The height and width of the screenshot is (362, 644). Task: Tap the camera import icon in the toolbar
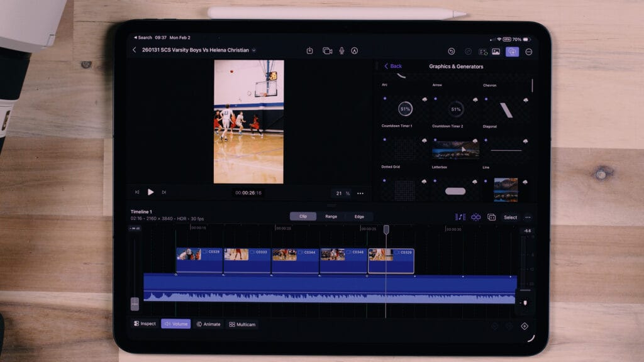click(328, 51)
